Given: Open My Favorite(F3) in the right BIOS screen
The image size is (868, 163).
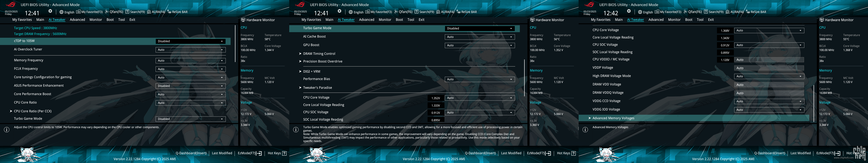Looking at the screenshot, I should [x=668, y=12].
